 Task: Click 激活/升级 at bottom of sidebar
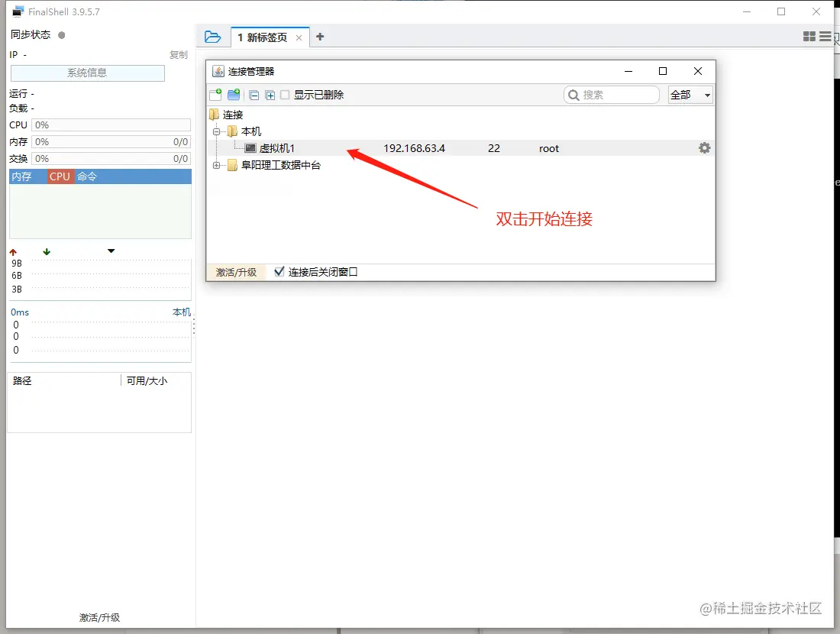[x=99, y=617]
